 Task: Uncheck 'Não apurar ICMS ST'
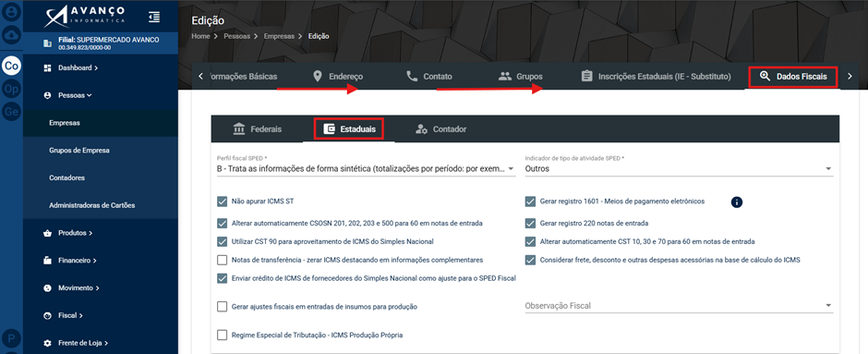click(x=223, y=201)
